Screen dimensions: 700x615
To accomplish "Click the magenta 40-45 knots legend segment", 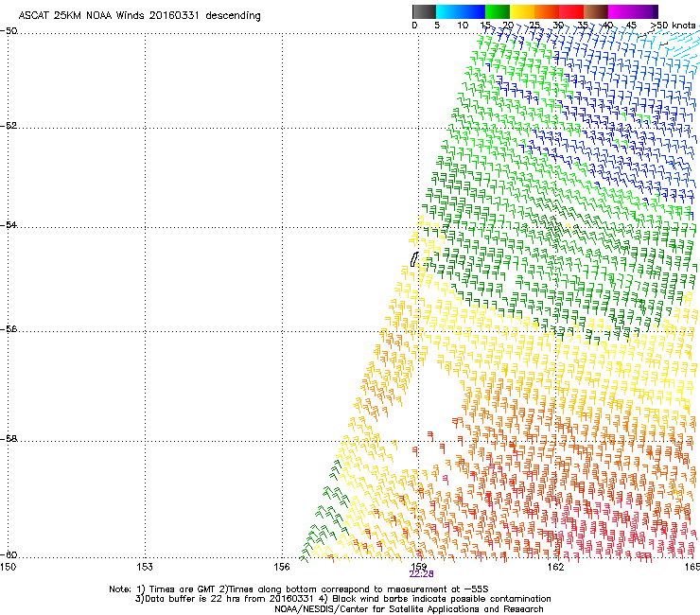I will pyautogui.click(x=621, y=11).
